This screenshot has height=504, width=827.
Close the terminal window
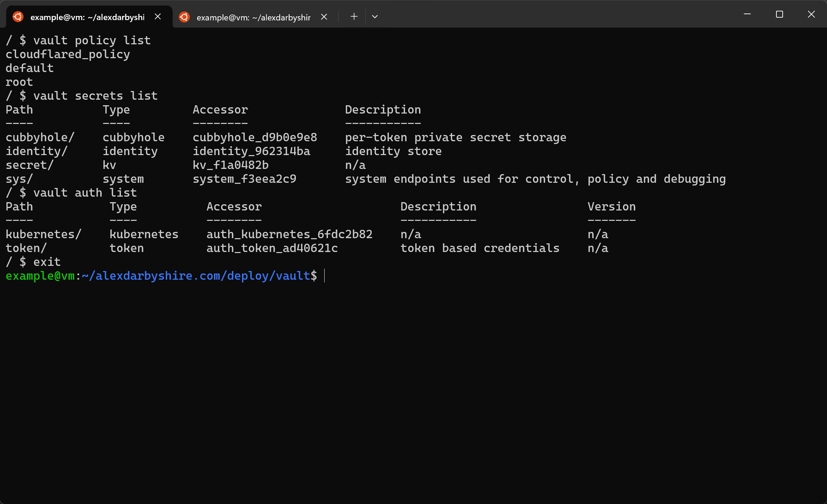point(811,14)
